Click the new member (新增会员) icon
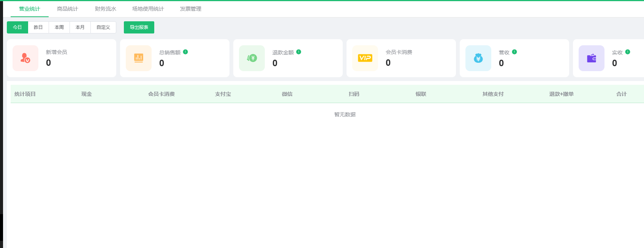The width and height of the screenshot is (644, 248). pos(25,58)
